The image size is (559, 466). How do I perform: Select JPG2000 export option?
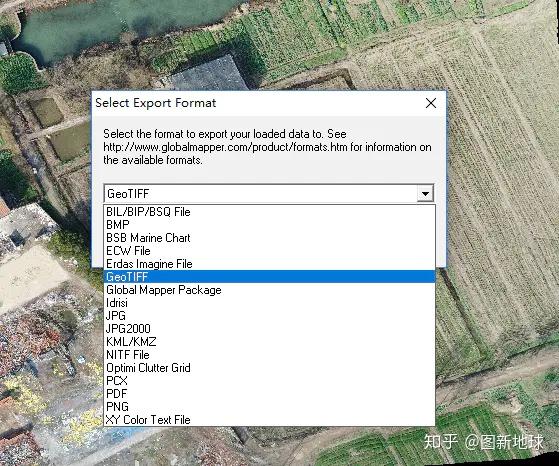(x=270, y=329)
